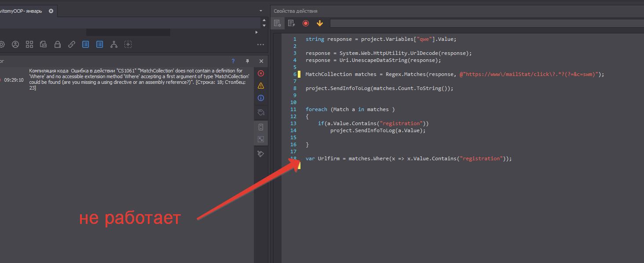Open log panel help question mark
The image size is (644, 263).
233,61
